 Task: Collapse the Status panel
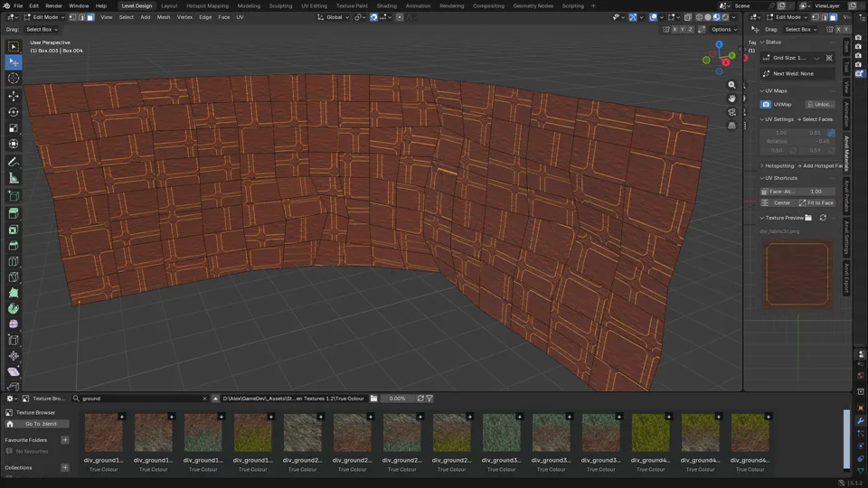pos(771,42)
